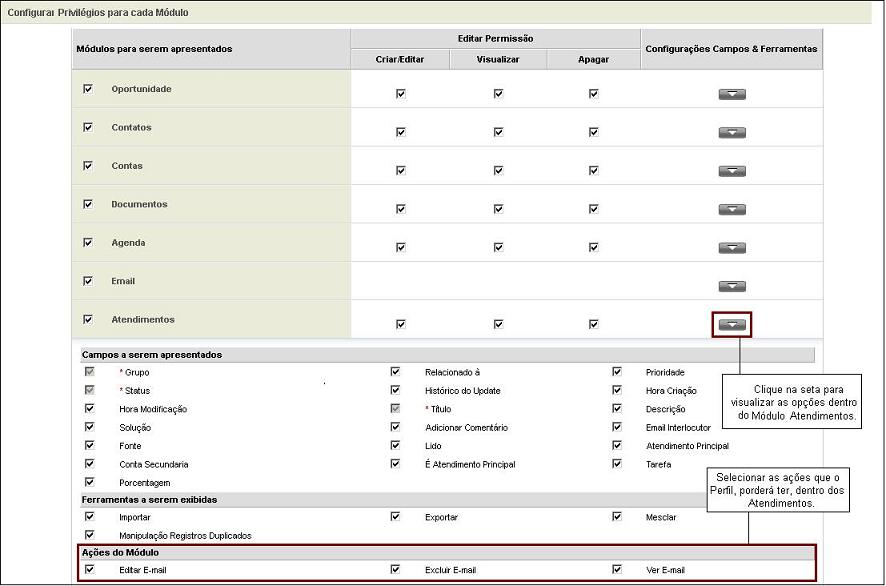Uncheck Editar E-mail module action
The image size is (886, 586).
click(x=88, y=569)
